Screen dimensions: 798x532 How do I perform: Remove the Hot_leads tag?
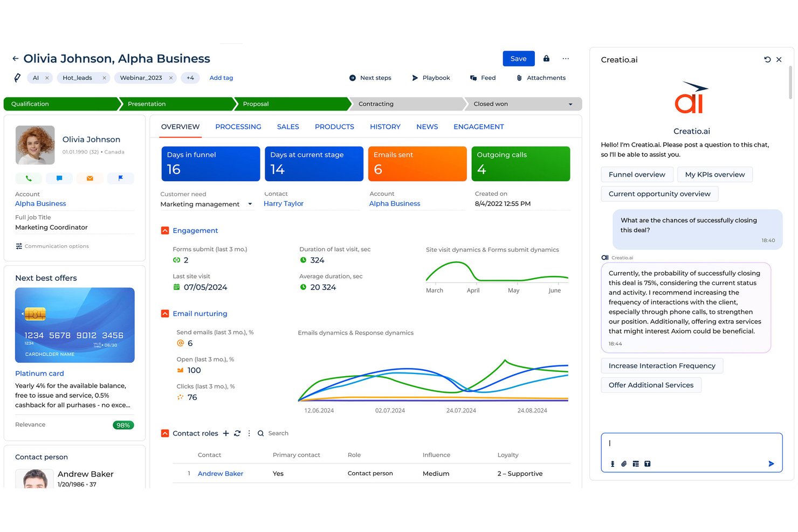point(104,78)
